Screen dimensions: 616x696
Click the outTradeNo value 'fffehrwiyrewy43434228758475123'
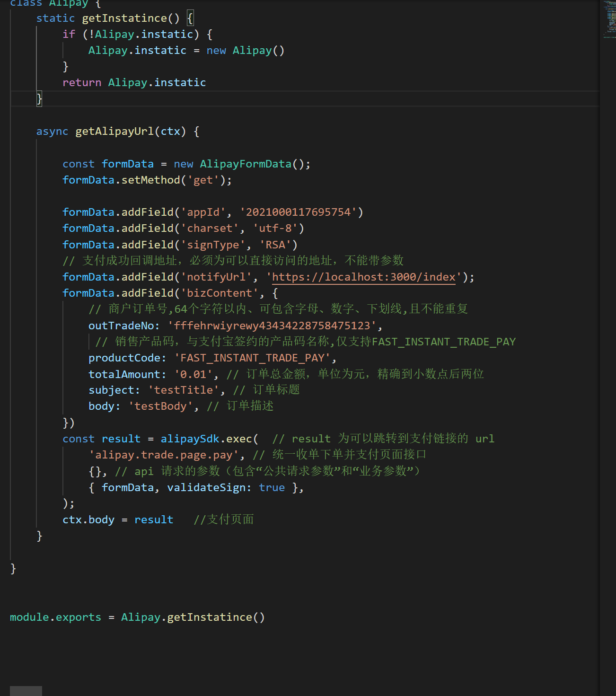272,326
